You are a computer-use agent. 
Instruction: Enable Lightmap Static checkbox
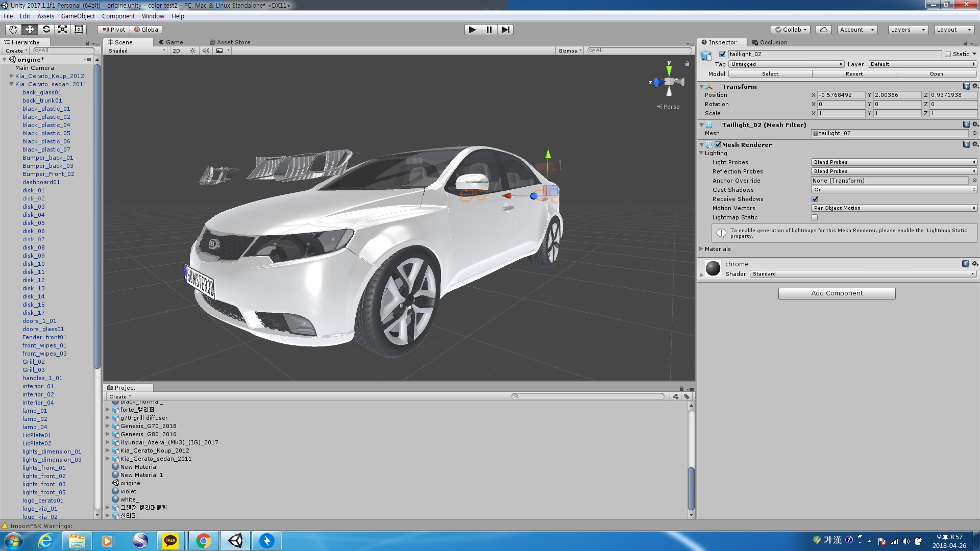coord(815,217)
